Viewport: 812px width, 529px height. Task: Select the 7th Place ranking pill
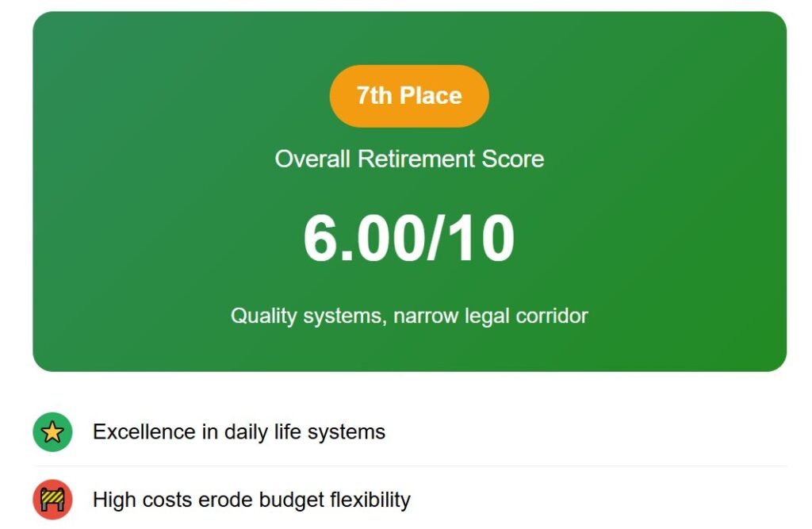[409, 96]
